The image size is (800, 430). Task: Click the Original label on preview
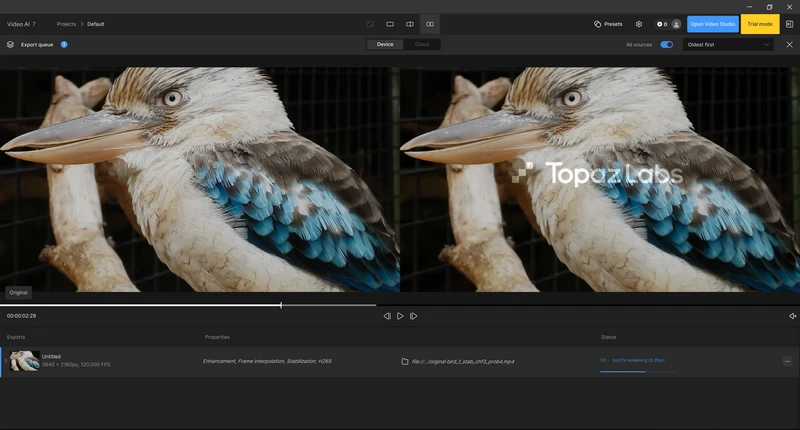coord(18,292)
